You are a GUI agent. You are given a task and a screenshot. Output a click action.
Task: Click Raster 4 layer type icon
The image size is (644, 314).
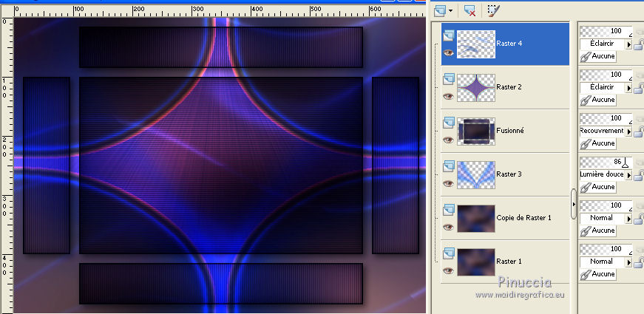tap(449, 35)
